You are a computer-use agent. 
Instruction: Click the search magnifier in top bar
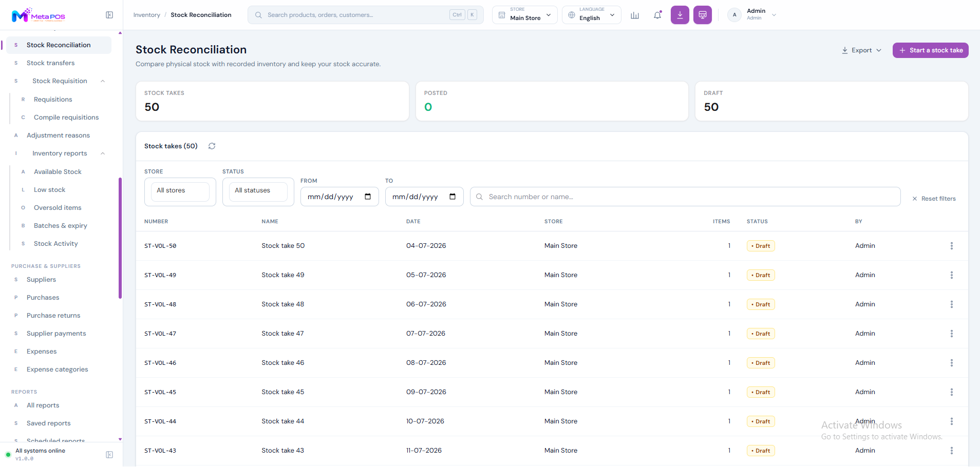point(258,15)
